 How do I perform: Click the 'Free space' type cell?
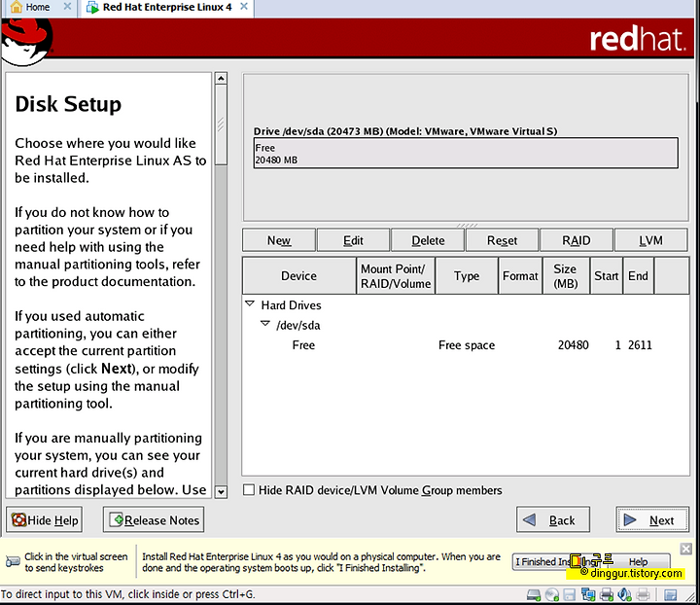467,345
